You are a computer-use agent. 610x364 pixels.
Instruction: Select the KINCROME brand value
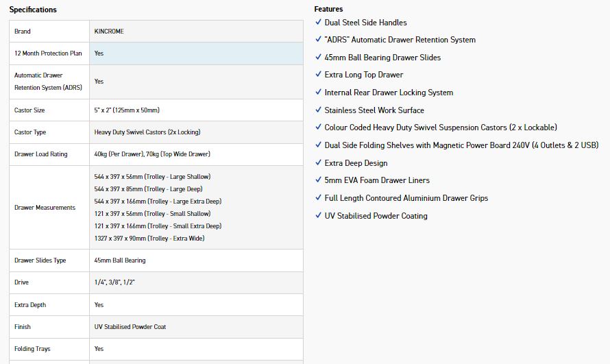tap(109, 32)
